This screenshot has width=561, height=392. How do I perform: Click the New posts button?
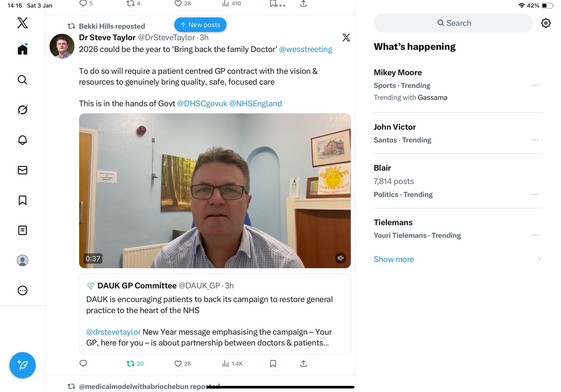pos(200,25)
